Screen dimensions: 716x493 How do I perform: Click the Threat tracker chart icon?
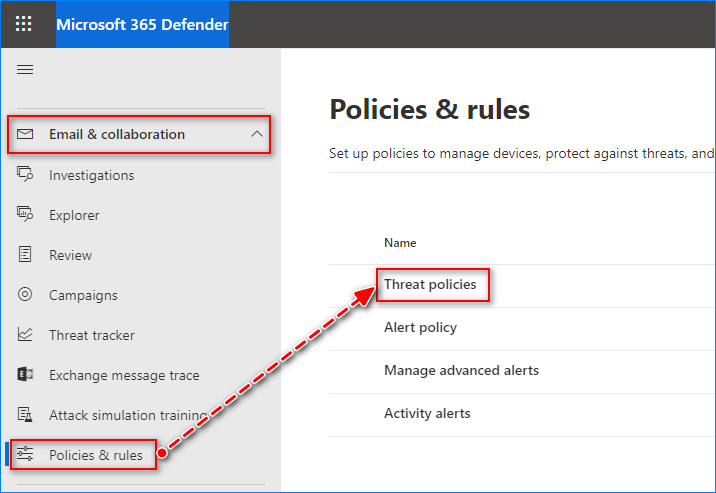pos(25,334)
